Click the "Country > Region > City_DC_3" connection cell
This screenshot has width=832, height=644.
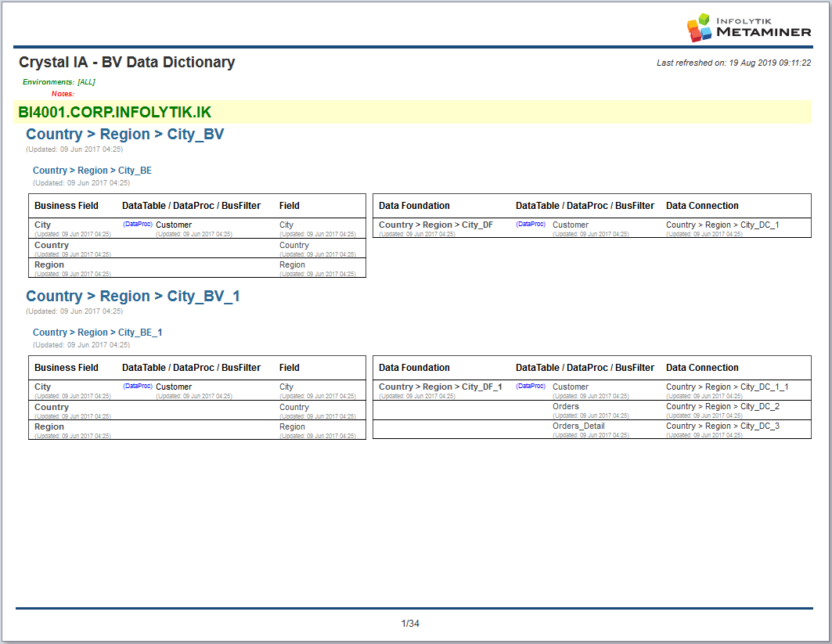[723, 426]
